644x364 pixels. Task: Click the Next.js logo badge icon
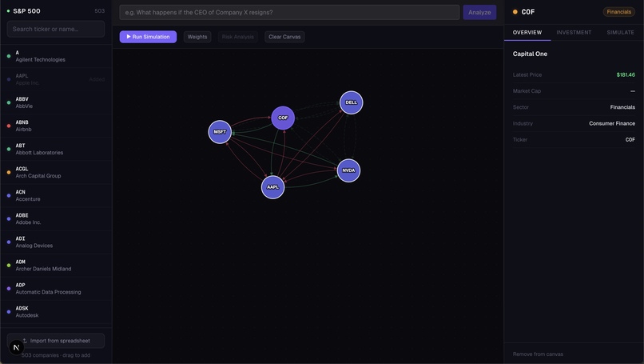tap(17, 347)
